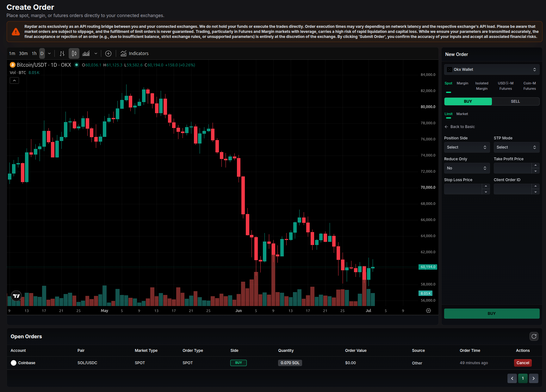Select the Market order type
The image size is (546, 392).
(462, 114)
